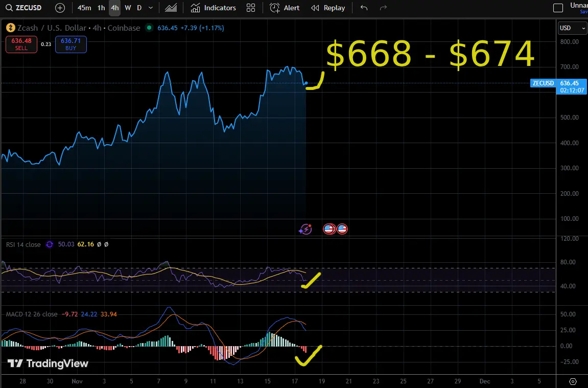
Task: Toggle the layout square icon at top right
Action: [x=558, y=8]
